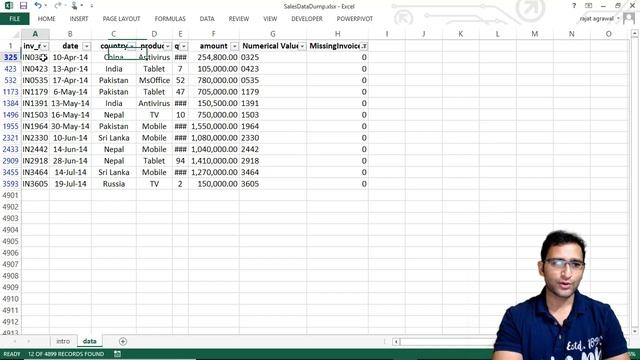
Task: Click the macro recording icon in status bar
Action: click(117, 354)
